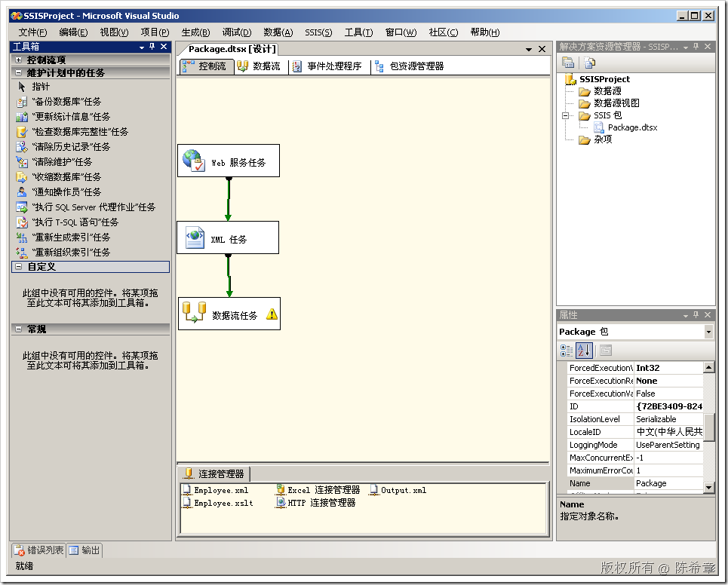Screen dimensions: 728x585
Task: Select the Output.xml connection icon
Action: click(373, 490)
